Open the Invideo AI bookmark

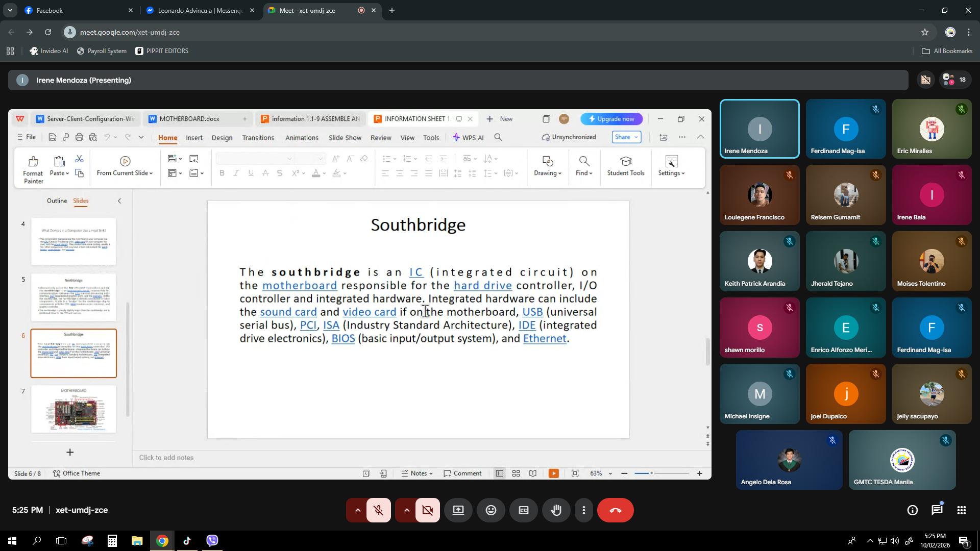48,51
